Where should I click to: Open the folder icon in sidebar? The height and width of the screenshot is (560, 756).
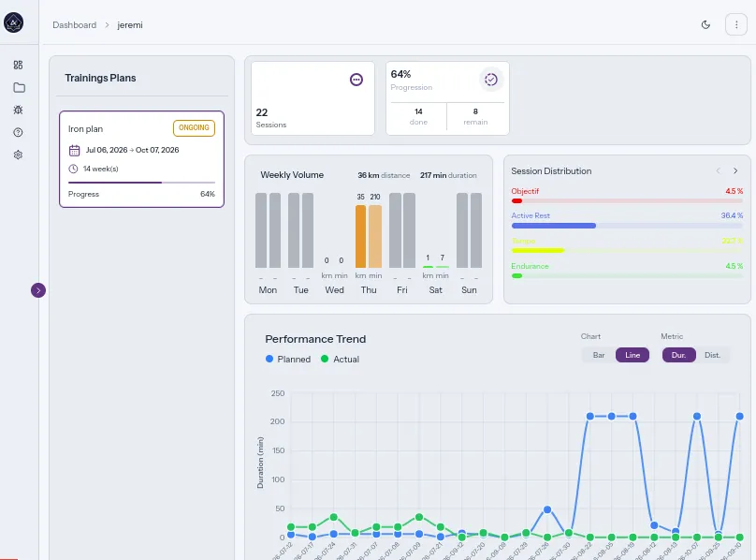[19, 87]
